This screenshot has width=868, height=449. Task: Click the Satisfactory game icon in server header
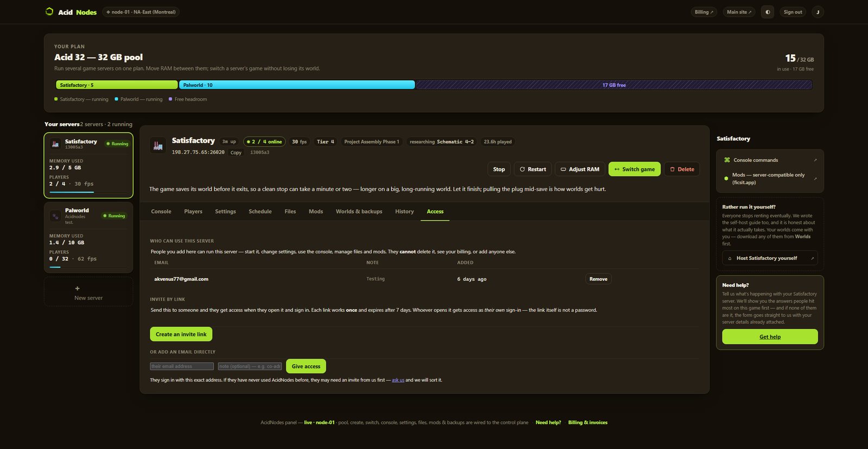158,145
